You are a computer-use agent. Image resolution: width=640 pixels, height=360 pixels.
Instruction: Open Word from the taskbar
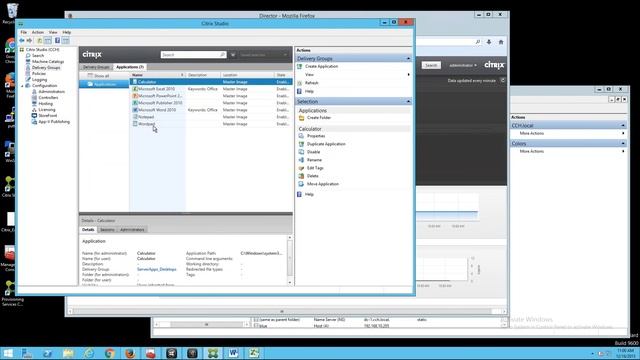click(233, 353)
